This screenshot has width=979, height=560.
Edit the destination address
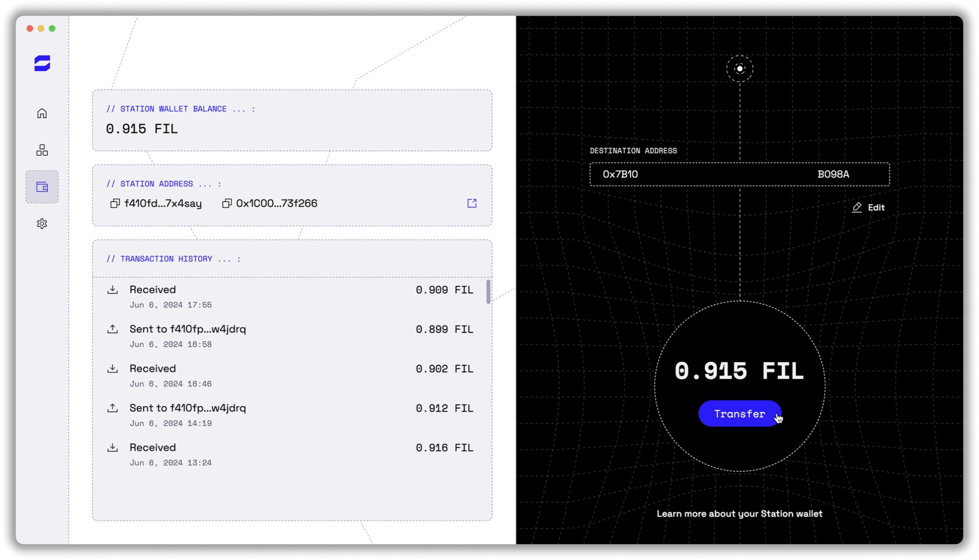(x=868, y=207)
